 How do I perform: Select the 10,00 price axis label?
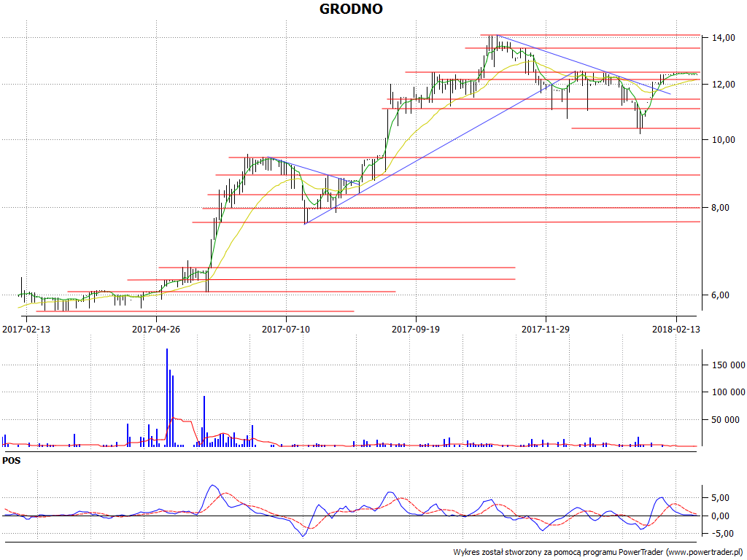(723, 140)
